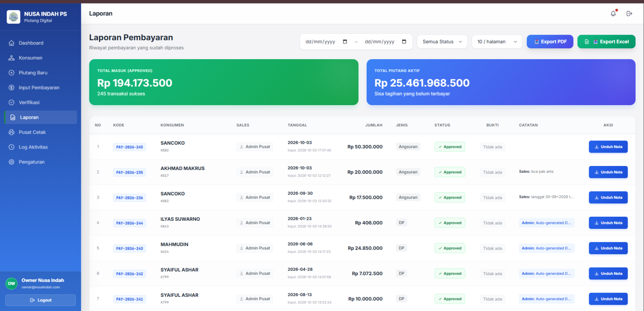Open the notifications bell icon
The width and height of the screenshot is (644, 311).
pos(613,13)
